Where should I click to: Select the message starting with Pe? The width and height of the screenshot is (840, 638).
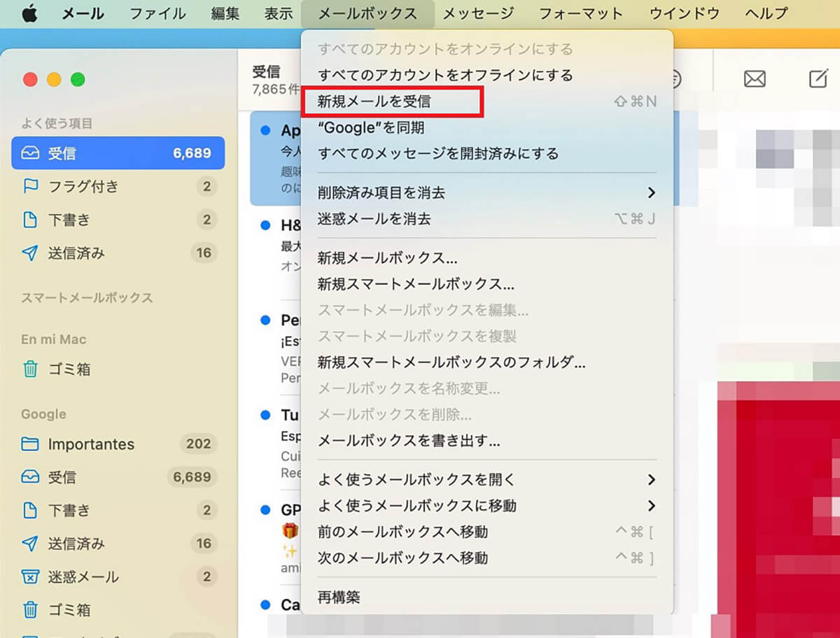(x=276, y=348)
